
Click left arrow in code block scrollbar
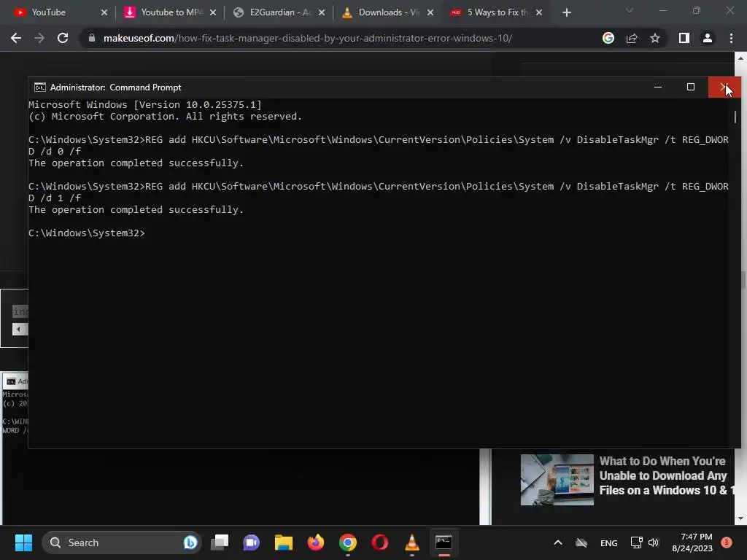[18, 329]
